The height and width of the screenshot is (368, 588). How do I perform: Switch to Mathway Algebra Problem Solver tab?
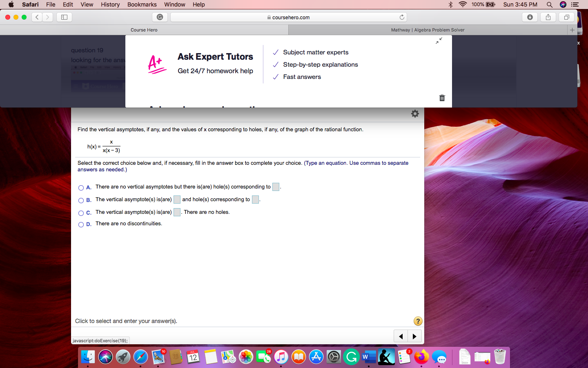428,30
